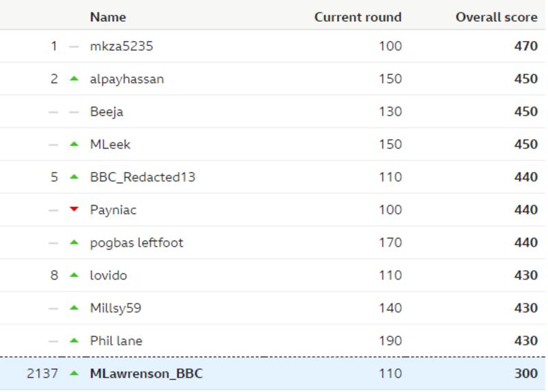Click the green up arrow next to MLeek
The height and width of the screenshot is (392, 548).
pyautogui.click(x=74, y=144)
